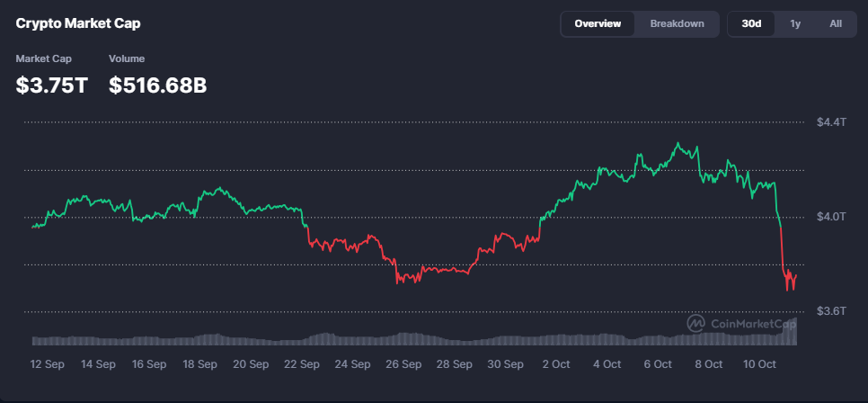Click the chart peak near 6 Oct
The height and width of the screenshot is (403, 868).
click(678, 143)
